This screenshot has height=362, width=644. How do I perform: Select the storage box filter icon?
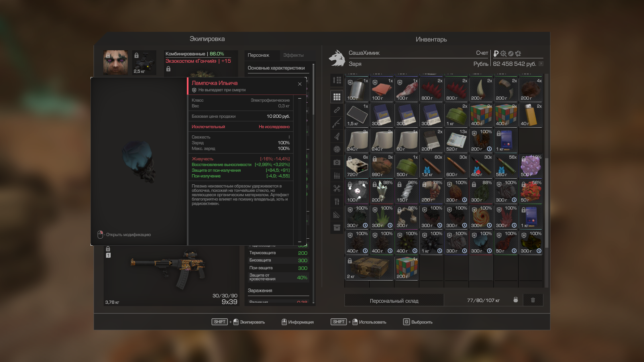pos(337,228)
